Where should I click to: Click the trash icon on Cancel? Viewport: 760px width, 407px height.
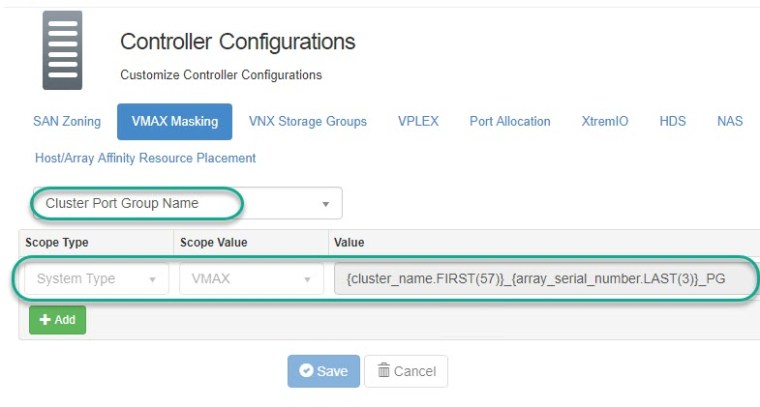tap(383, 371)
